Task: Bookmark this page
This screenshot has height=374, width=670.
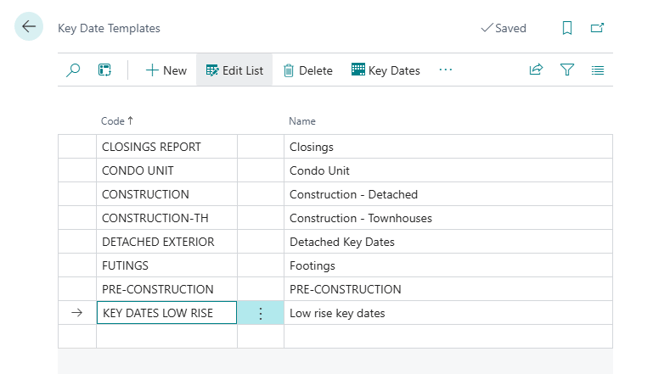Action: click(x=567, y=28)
